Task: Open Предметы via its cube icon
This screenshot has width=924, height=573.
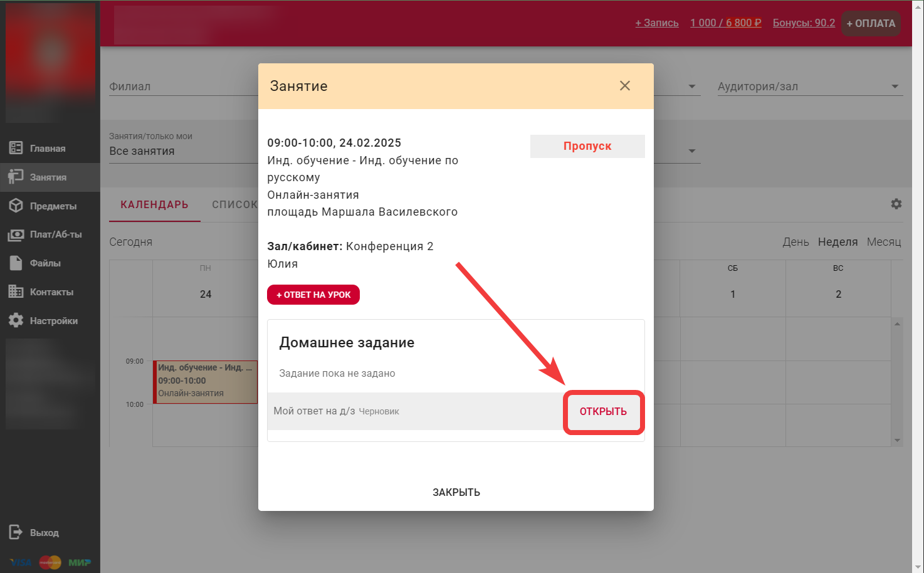Action: (x=16, y=206)
